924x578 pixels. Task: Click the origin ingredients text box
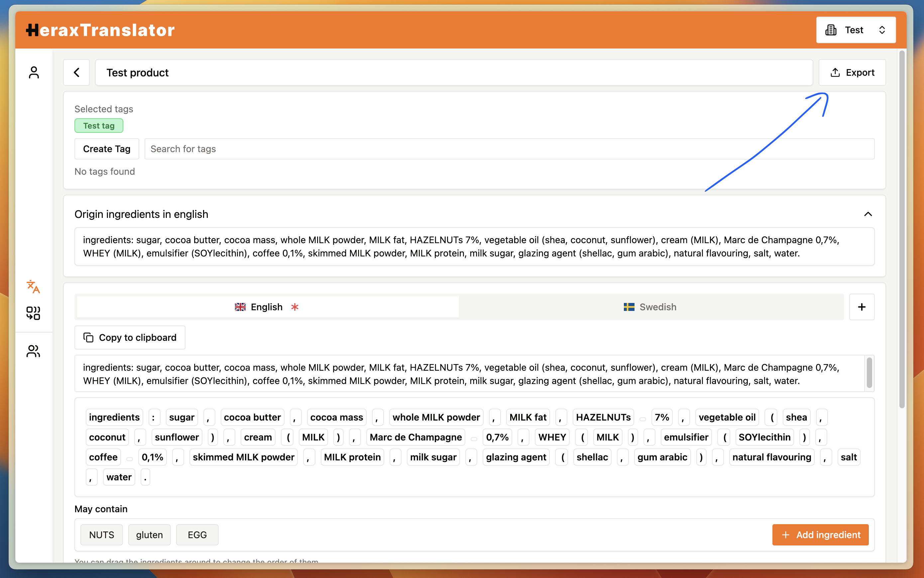(474, 246)
